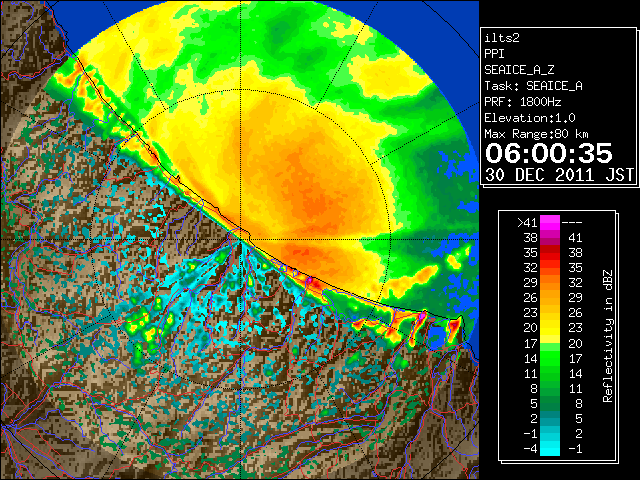Screen dimensions: 640x480
Task: Pick the magenta legend swatch beside >41
Action: pos(550,222)
